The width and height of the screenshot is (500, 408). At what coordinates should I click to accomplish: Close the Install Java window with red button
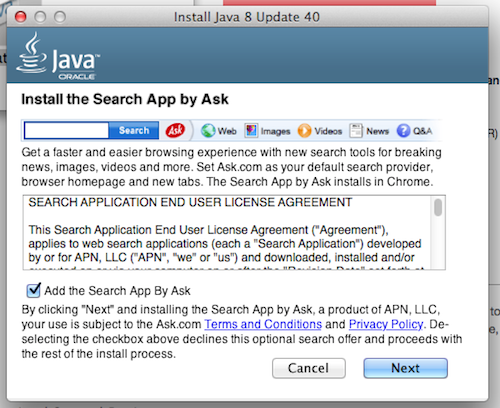coord(21,16)
